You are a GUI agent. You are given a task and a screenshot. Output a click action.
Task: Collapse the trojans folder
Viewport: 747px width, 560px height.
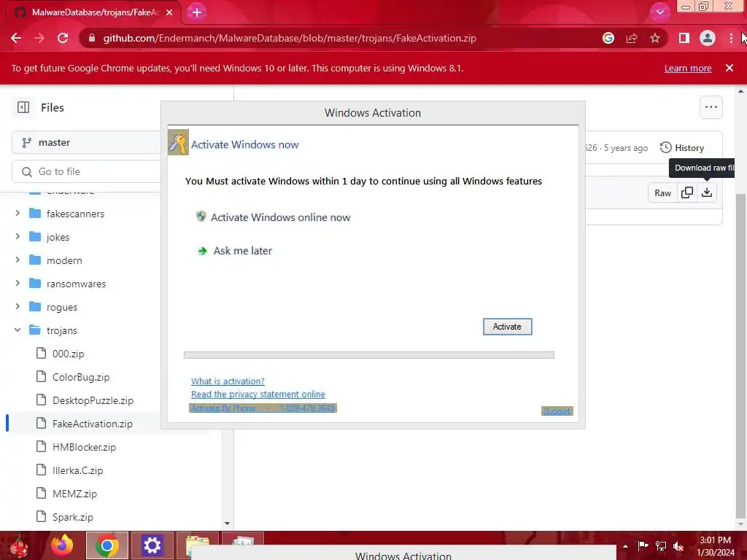(x=18, y=330)
